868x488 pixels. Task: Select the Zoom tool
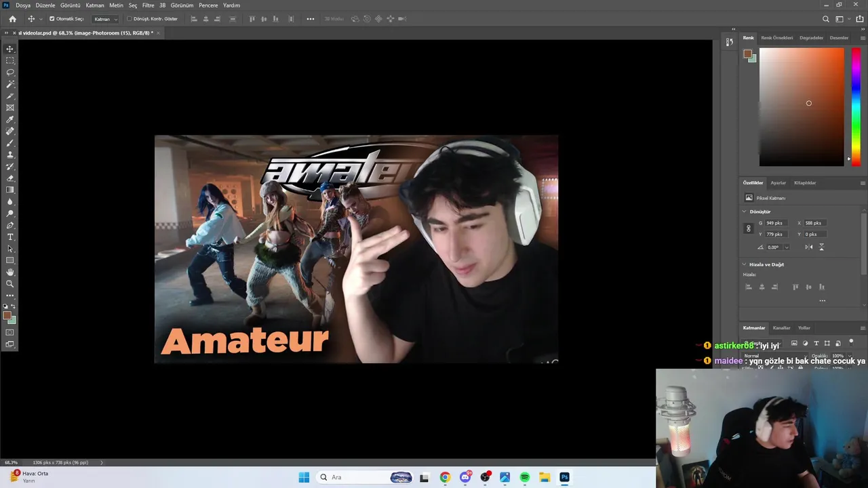(x=10, y=283)
